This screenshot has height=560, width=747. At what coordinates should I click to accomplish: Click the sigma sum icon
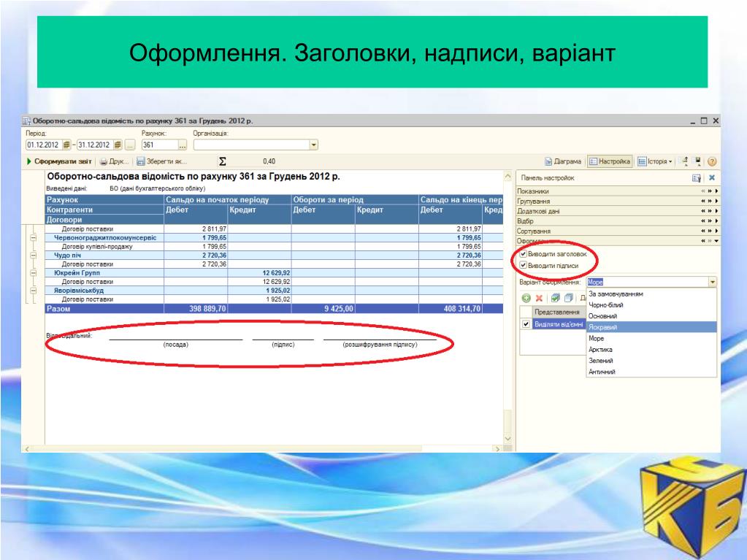(223, 161)
